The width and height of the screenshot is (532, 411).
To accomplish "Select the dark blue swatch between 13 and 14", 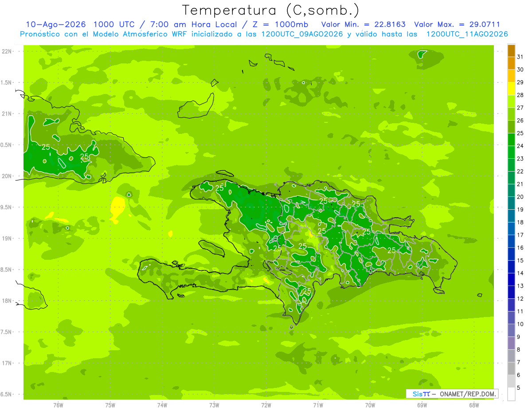I will pyautogui.click(x=511, y=279).
